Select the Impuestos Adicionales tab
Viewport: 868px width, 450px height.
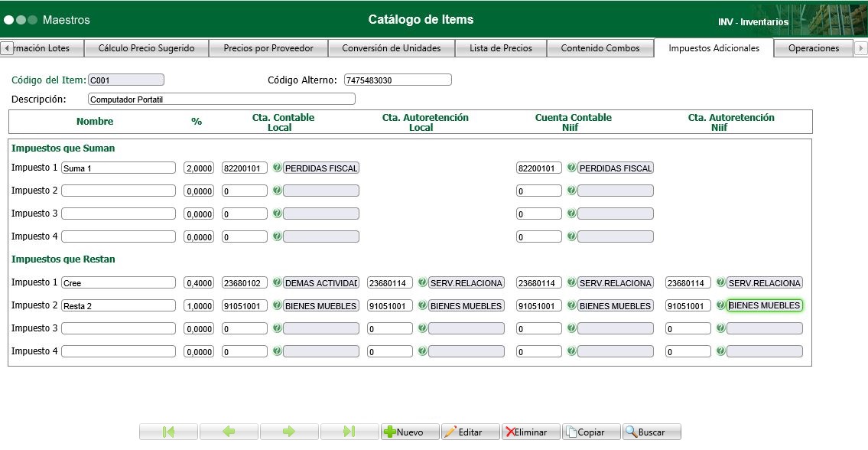click(714, 48)
